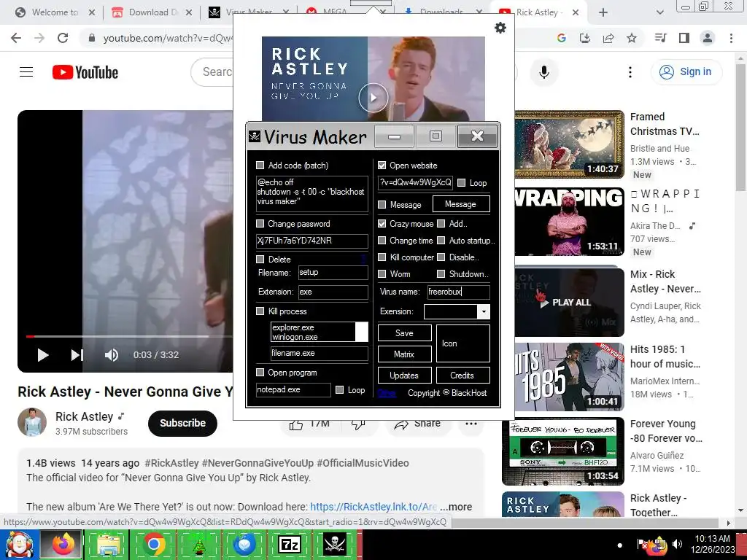Uncheck the 'Open website' checkbox

click(382, 166)
